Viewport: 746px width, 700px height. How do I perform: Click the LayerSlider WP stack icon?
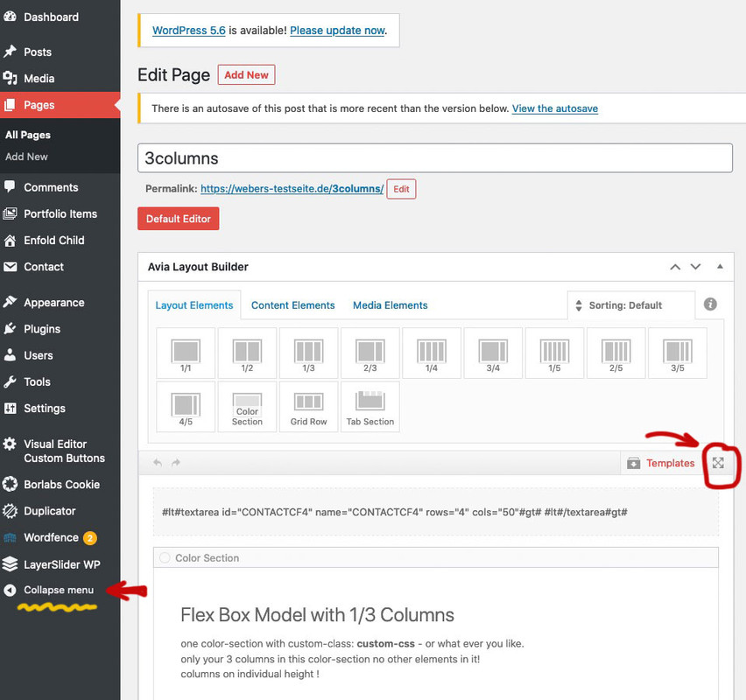pyautogui.click(x=10, y=564)
